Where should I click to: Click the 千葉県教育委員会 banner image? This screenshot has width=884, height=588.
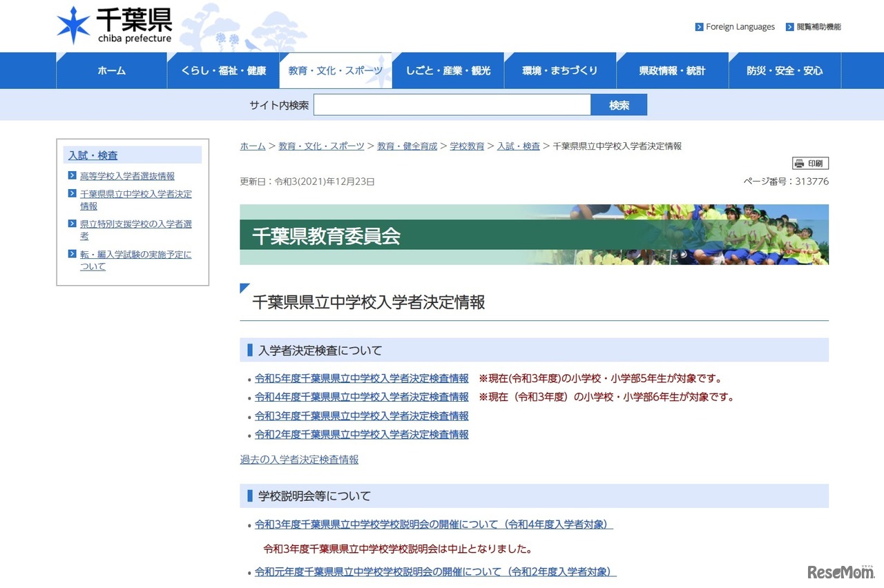tap(534, 235)
